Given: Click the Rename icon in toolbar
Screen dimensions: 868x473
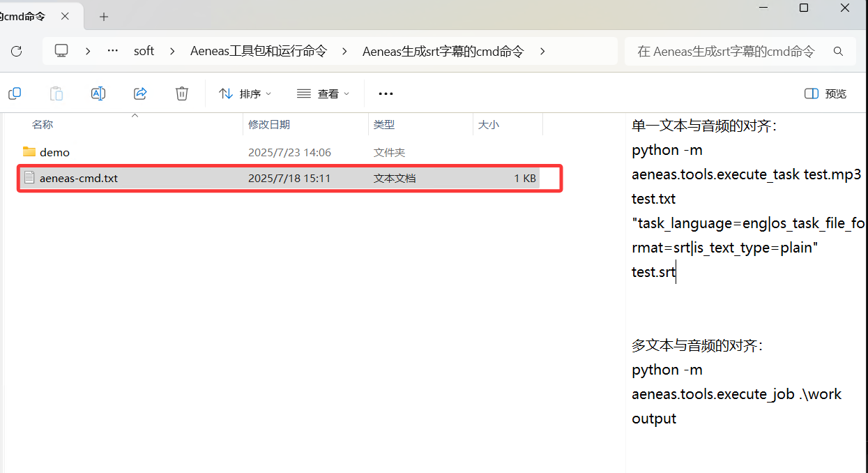Looking at the screenshot, I should click(x=98, y=93).
